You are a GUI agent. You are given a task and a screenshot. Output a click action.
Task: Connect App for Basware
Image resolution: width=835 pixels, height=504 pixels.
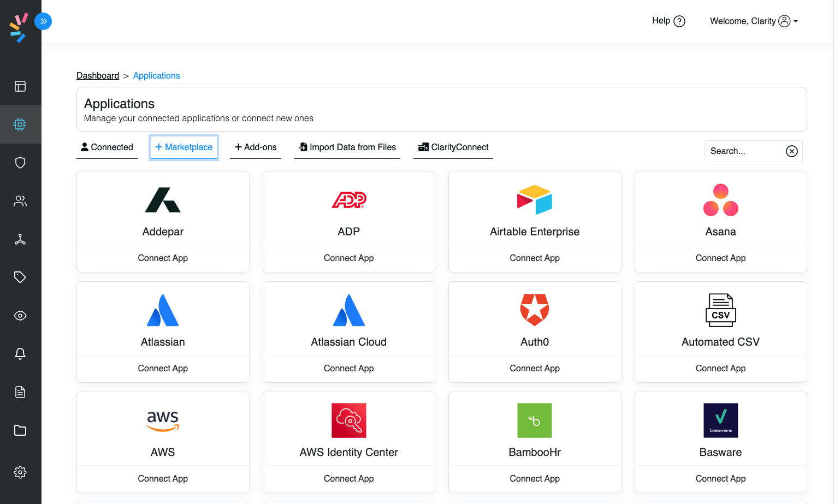coord(721,479)
